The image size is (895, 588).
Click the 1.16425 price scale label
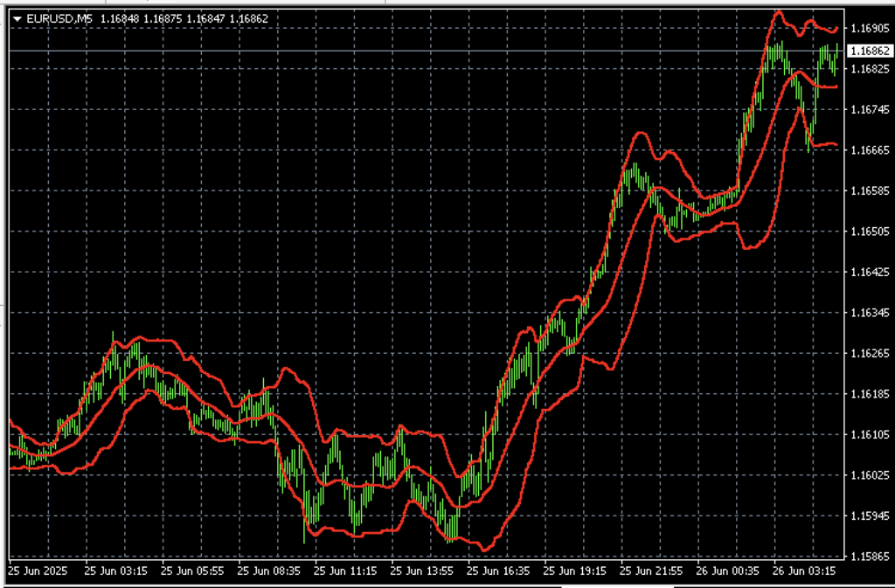coord(869,273)
